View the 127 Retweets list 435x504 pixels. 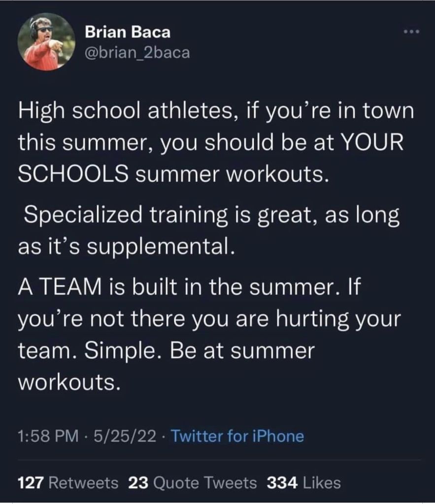pyautogui.click(x=68, y=483)
